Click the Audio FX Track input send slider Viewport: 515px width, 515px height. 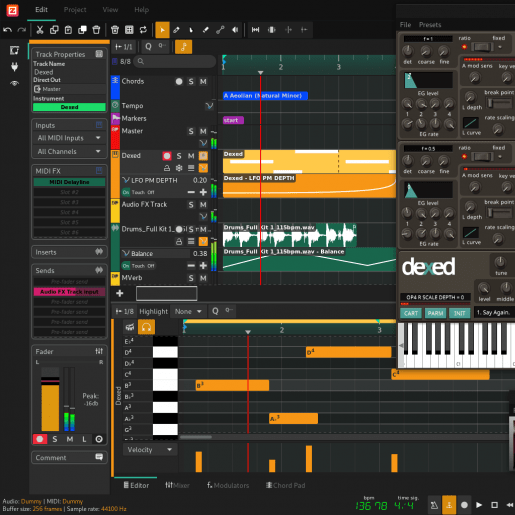click(69, 292)
